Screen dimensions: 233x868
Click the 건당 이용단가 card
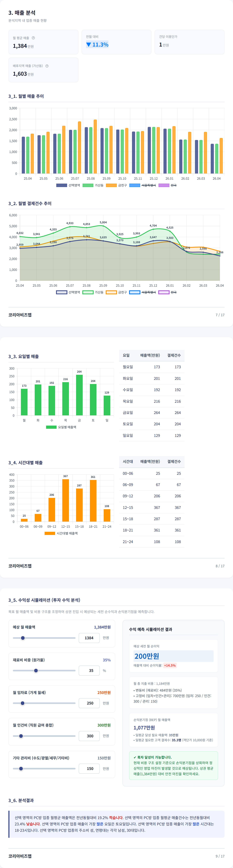[190, 42]
